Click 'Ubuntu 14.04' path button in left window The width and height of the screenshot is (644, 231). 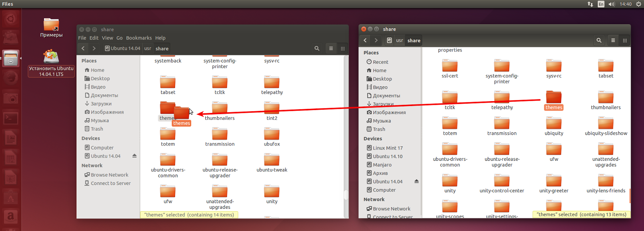click(x=123, y=48)
